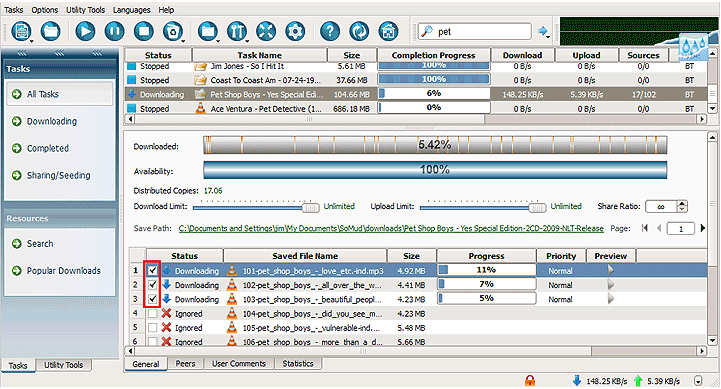Switch to the User Comments tab
Screen dimensions: 721x389
tap(239, 364)
